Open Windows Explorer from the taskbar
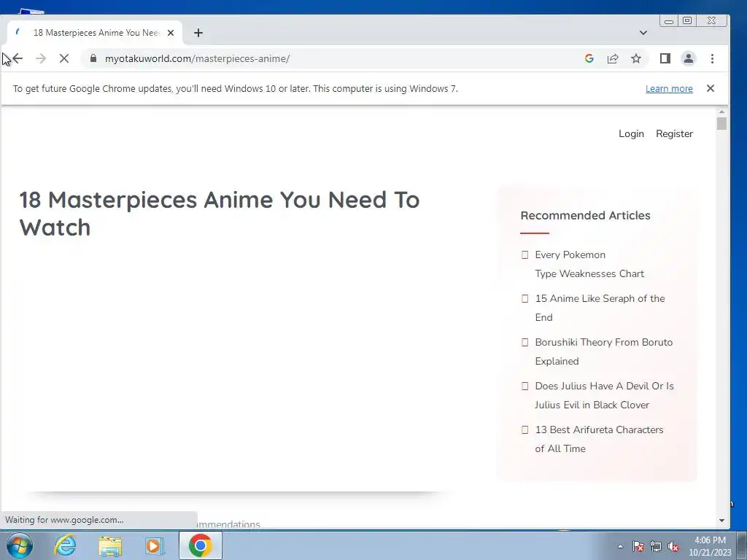The width and height of the screenshot is (747, 560). (x=110, y=545)
